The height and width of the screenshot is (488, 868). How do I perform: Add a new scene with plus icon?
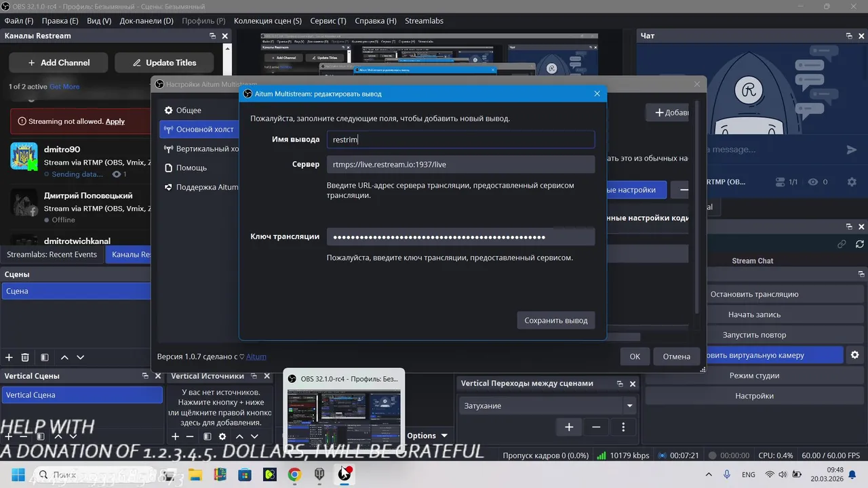9,357
